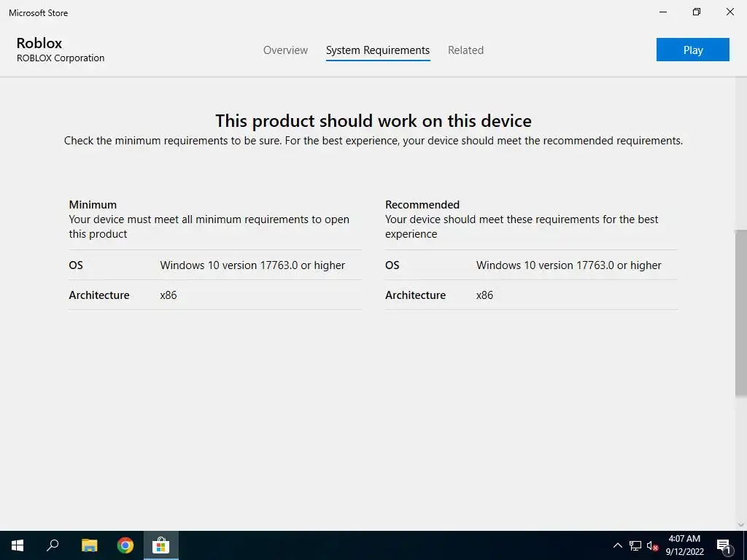Image resolution: width=747 pixels, height=560 pixels.
Task: Open the taskbar clock showing 4:07 AM
Action: point(684,545)
